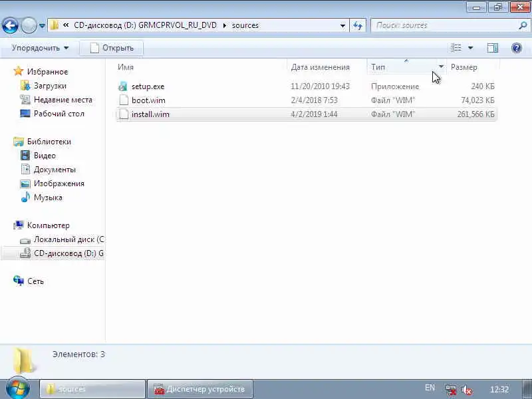532x399 pixels.
Task: Click the Изображения picture icon
Action: coord(25,184)
